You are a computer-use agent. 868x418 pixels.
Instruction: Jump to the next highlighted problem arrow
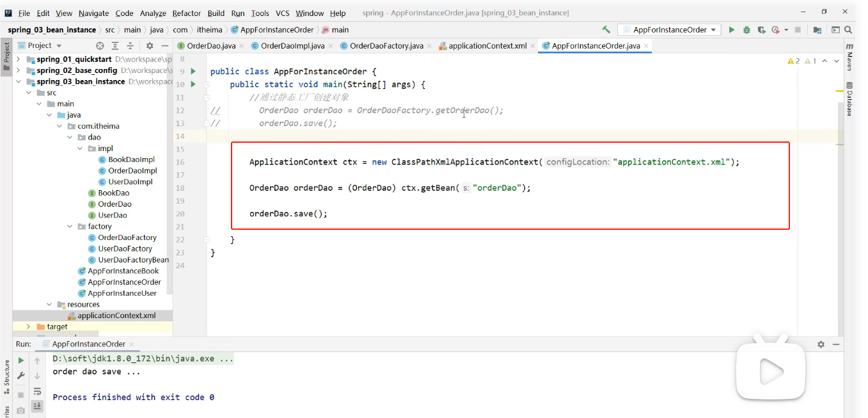tap(837, 61)
